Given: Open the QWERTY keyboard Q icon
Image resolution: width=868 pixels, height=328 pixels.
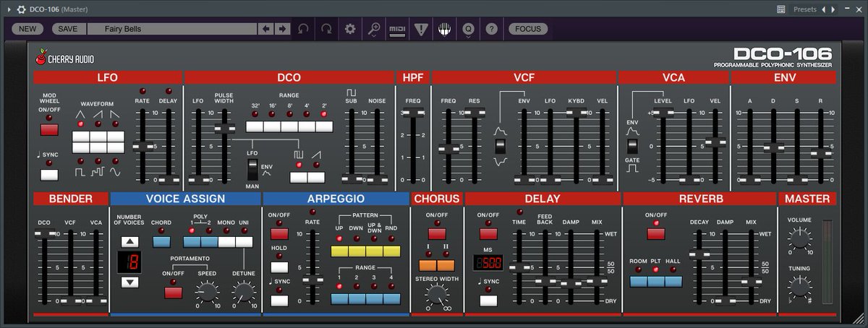Looking at the screenshot, I should click(x=468, y=29).
